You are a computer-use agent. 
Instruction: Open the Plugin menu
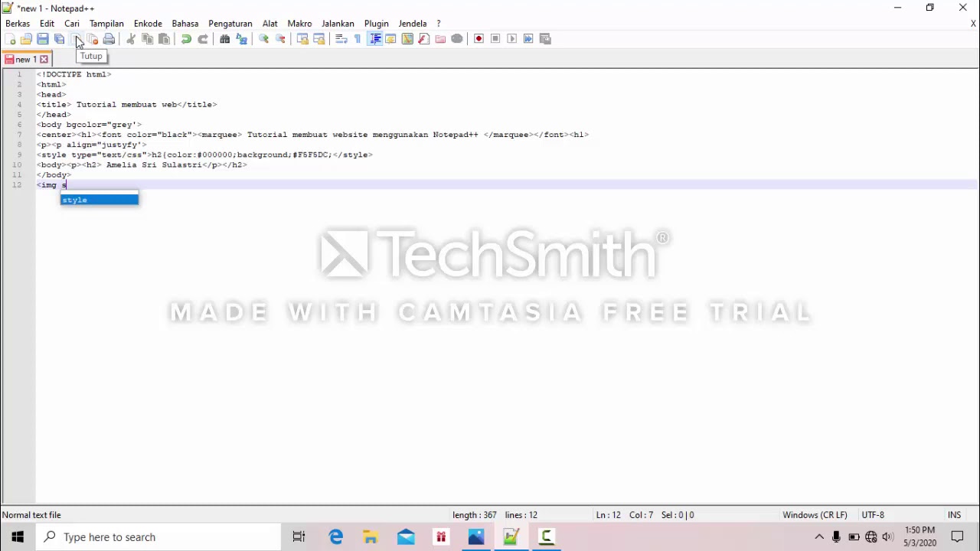(x=377, y=24)
